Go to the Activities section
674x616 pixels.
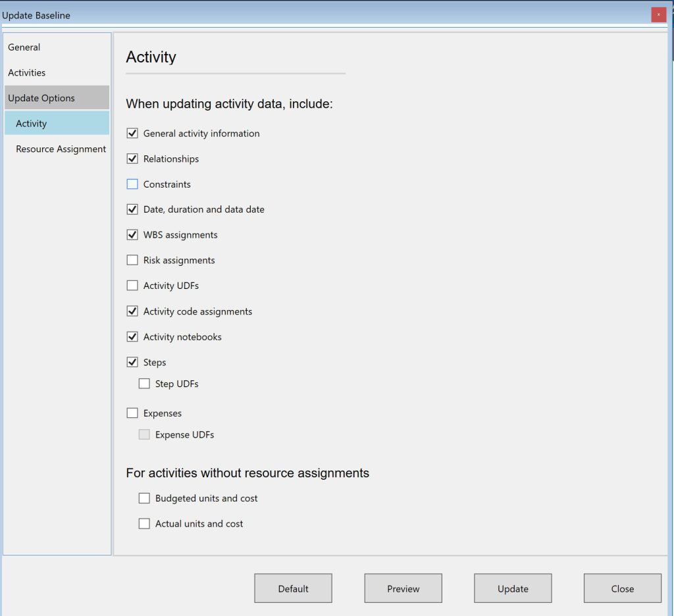57,72
